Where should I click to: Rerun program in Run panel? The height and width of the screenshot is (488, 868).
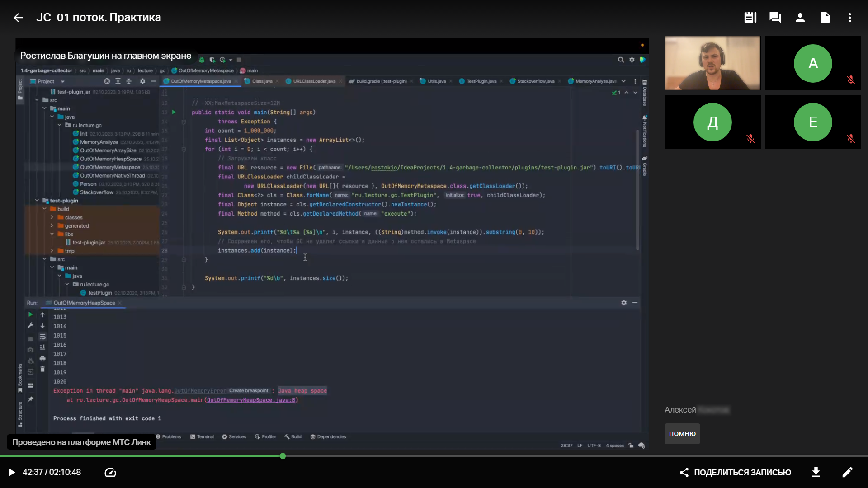tap(30, 314)
